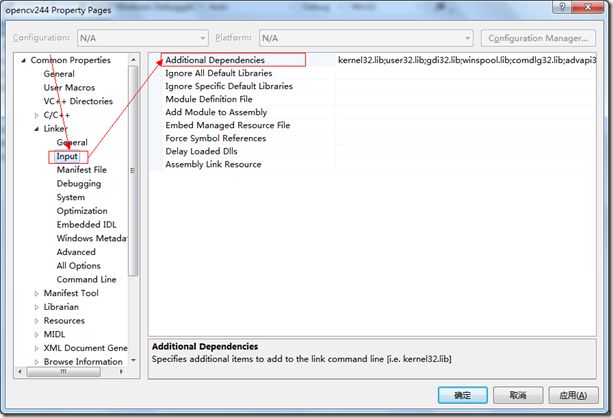Select Advanced under Linker
Screen dimensions: 613x418
76,252
